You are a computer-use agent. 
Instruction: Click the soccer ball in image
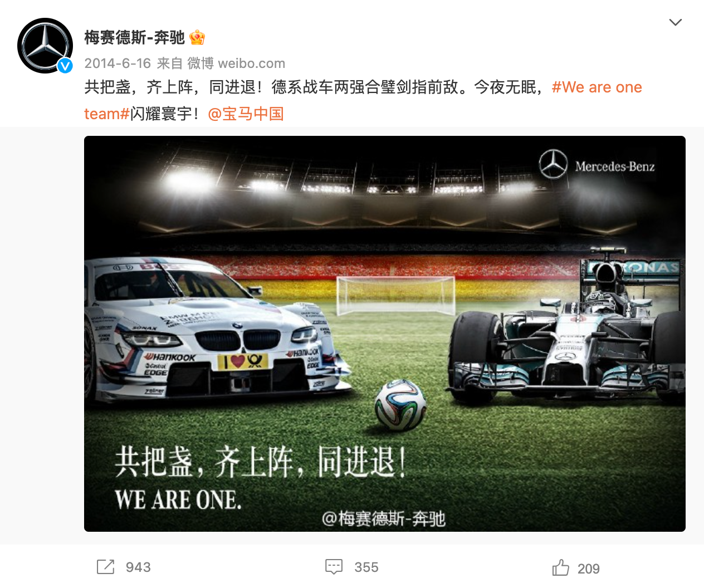[400, 405]
